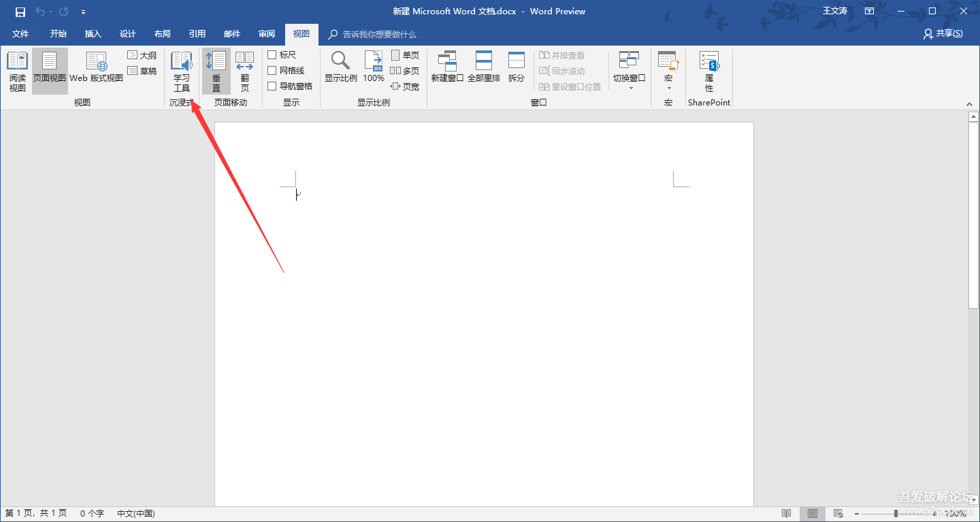
Task: Open the 引用 References tab
Action: pos(197,34)
